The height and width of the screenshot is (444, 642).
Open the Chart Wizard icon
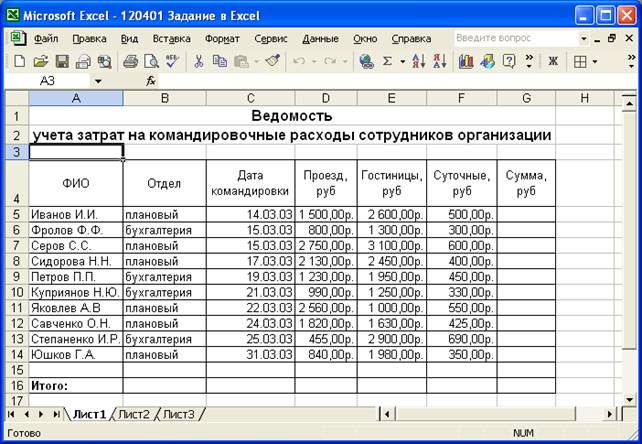pos(466,62)
